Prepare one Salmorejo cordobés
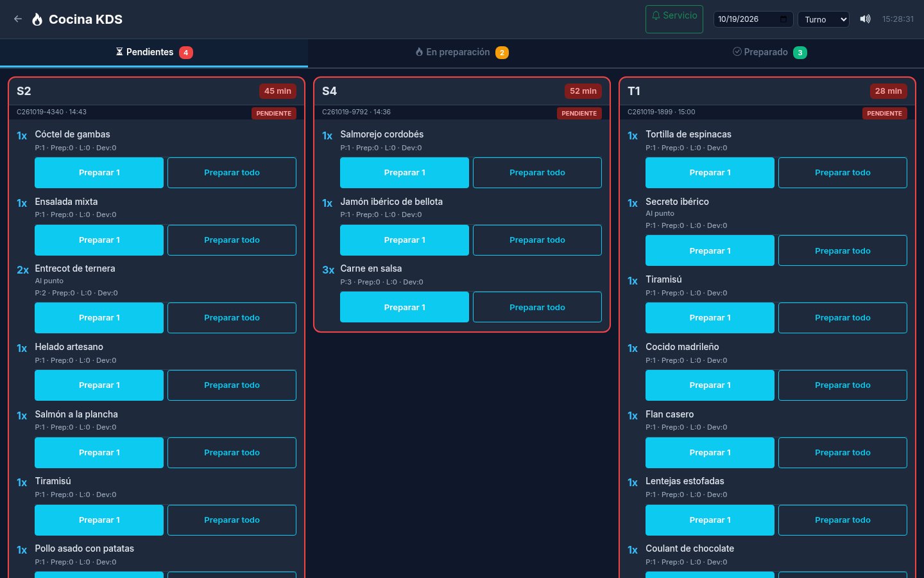 point(405,173)
